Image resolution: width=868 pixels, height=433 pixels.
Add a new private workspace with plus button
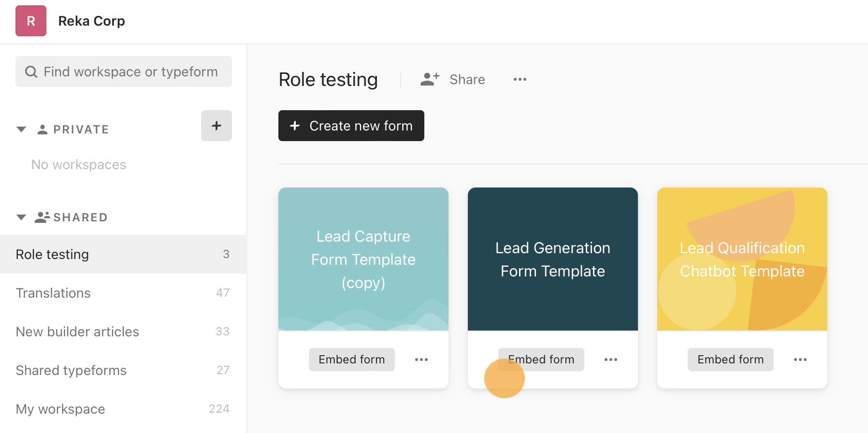coord(216,126)
